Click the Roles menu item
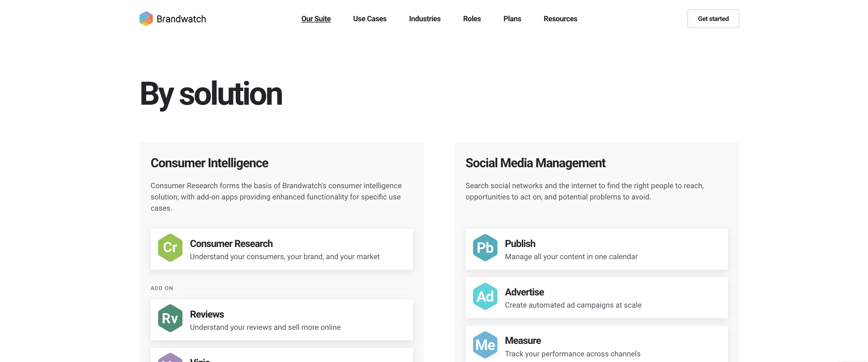Image resolution: width=868 pixels, height=362 pixels. (471, 18)
